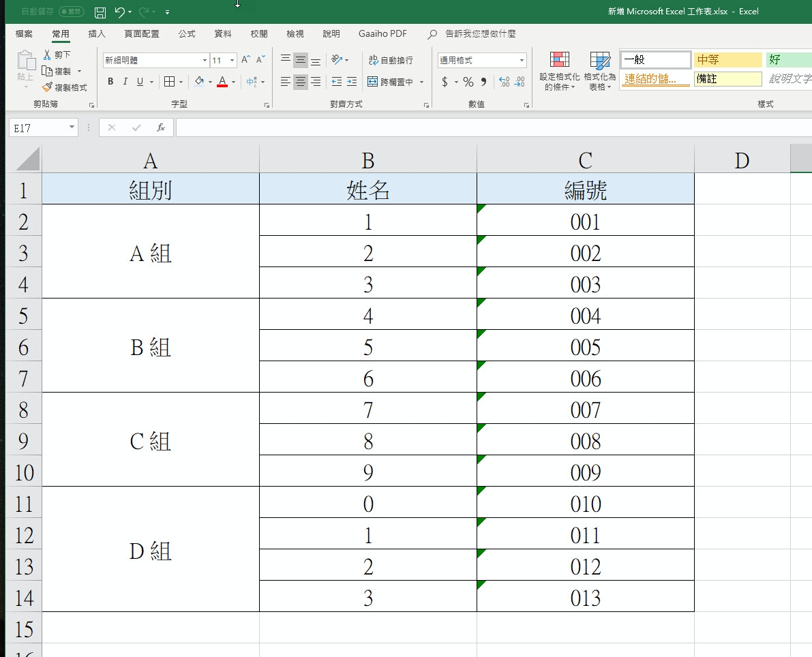Image resolution: width=812 pixels, height=657 pixels.
Task: Click the Cut (剪下) scissors icon
Action: (x=47, y=55)
